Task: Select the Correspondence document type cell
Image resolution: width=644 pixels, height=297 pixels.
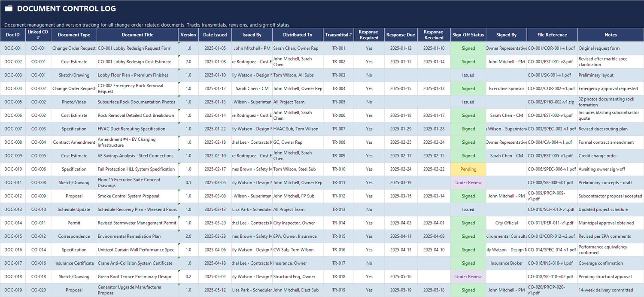Action: pos(74,236)
